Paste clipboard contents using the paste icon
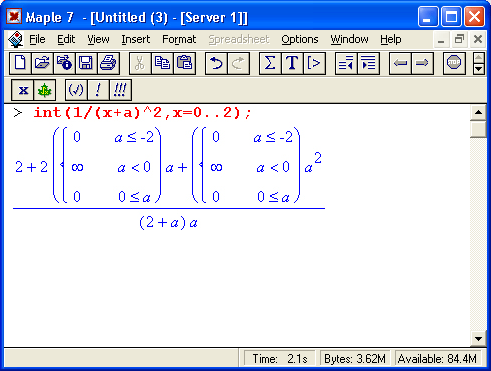The width and height of the screenshot is (491, 371). (184, 63)
